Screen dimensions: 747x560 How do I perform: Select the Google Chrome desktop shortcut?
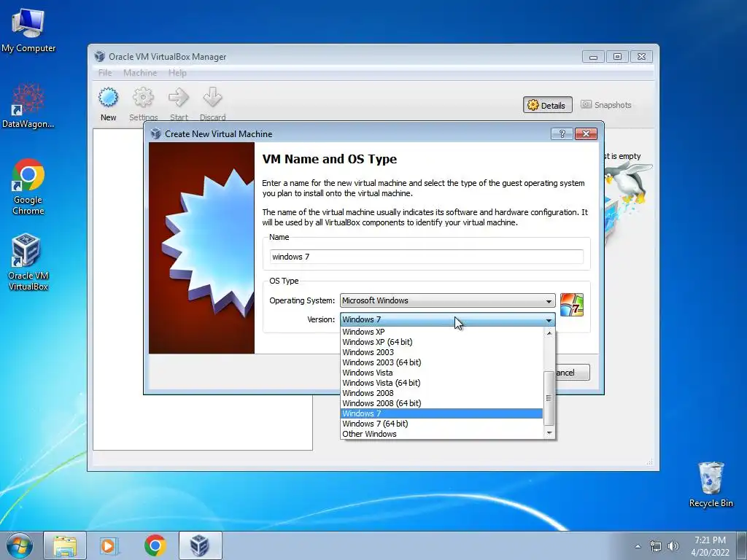coord(28,187)
